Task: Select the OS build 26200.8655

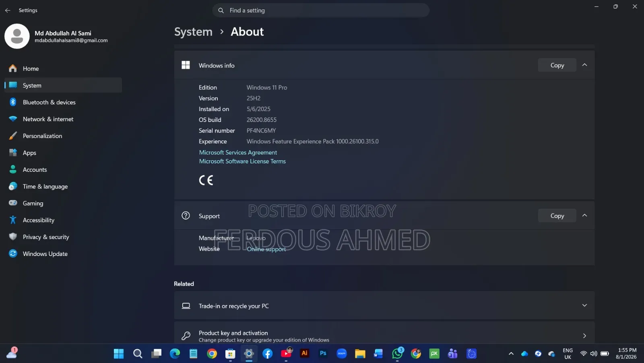Action: coord(262,120)
